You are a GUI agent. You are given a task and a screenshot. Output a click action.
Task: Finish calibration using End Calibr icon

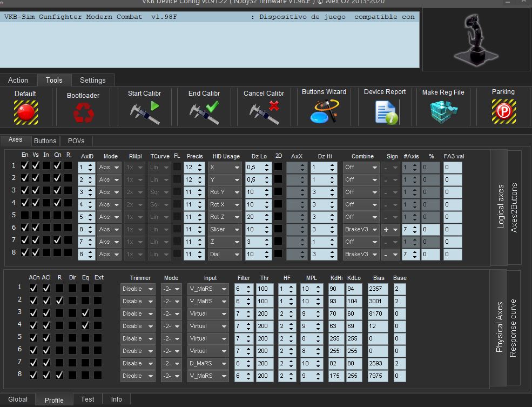point(204,112)
